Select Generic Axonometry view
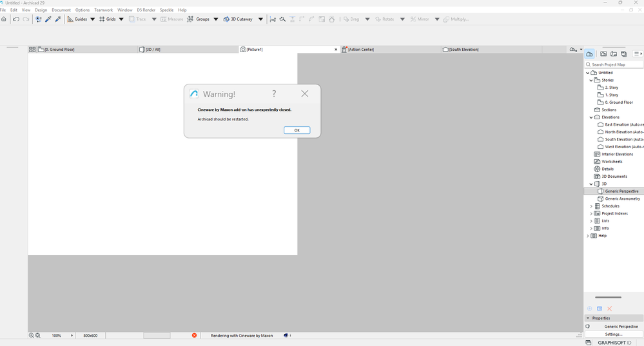This screenshot has height=346, width=644. click(x=622, y=198)
